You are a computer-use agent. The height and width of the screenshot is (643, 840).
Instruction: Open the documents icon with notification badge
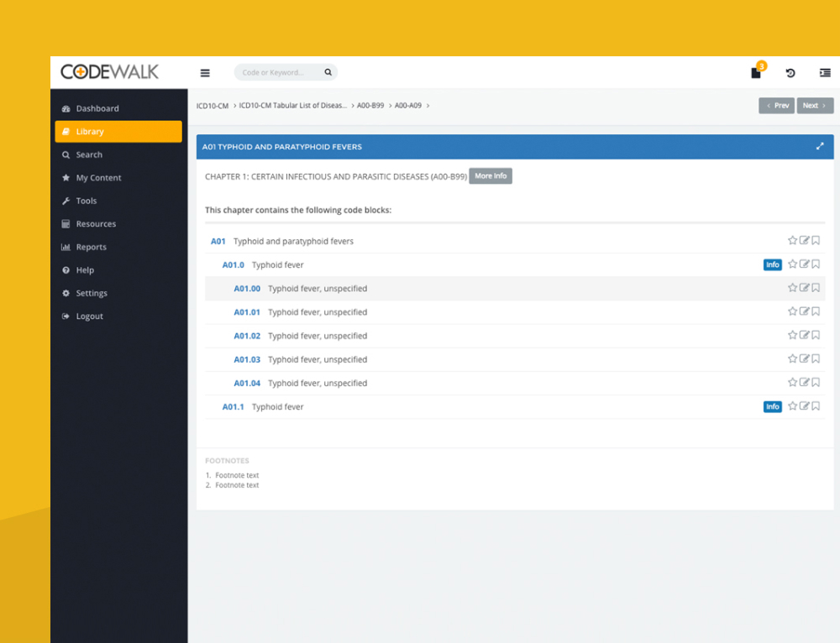click(756, 73)
